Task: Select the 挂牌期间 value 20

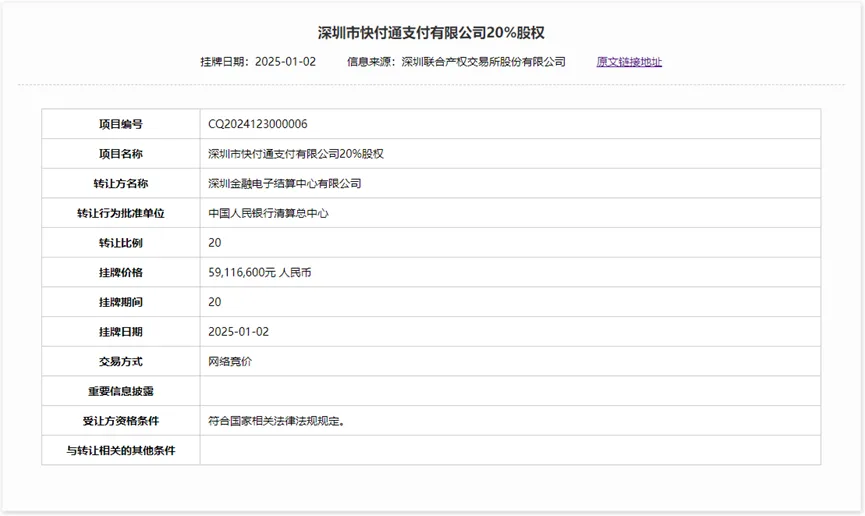Action: [x=215, y=302]
